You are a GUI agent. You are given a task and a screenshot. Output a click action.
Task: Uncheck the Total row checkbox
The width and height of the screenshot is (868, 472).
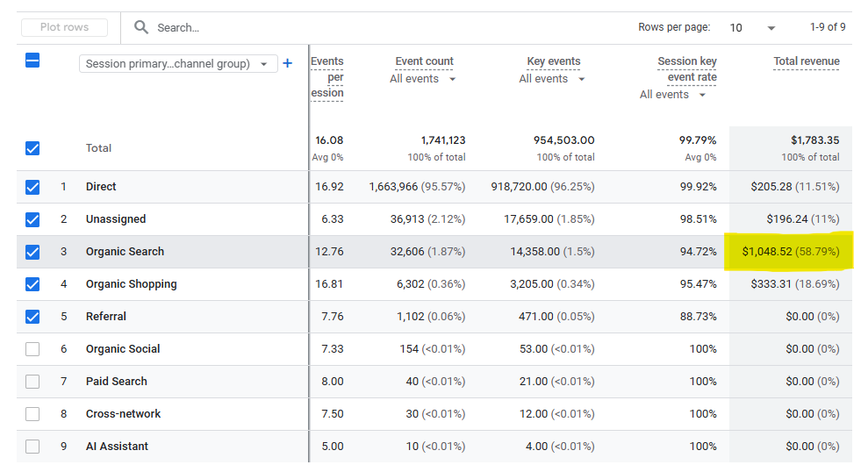coord(32,148)
